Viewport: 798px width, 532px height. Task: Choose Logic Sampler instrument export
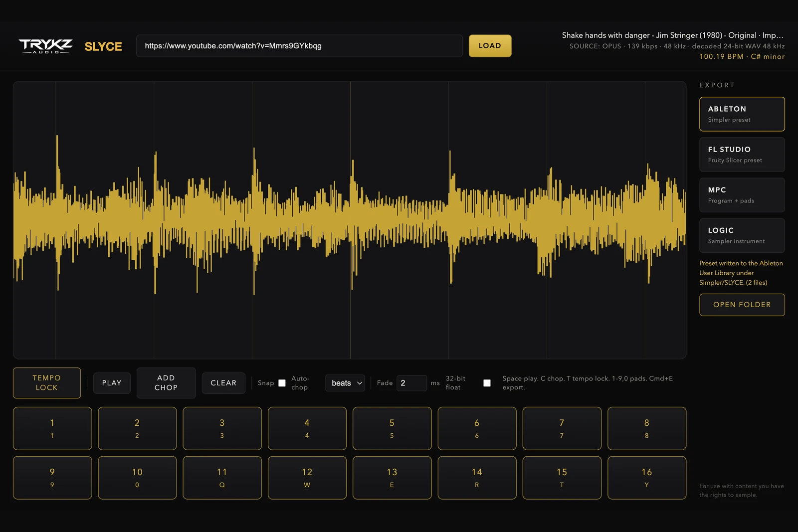pyautogui.click(x=742, y=235)
